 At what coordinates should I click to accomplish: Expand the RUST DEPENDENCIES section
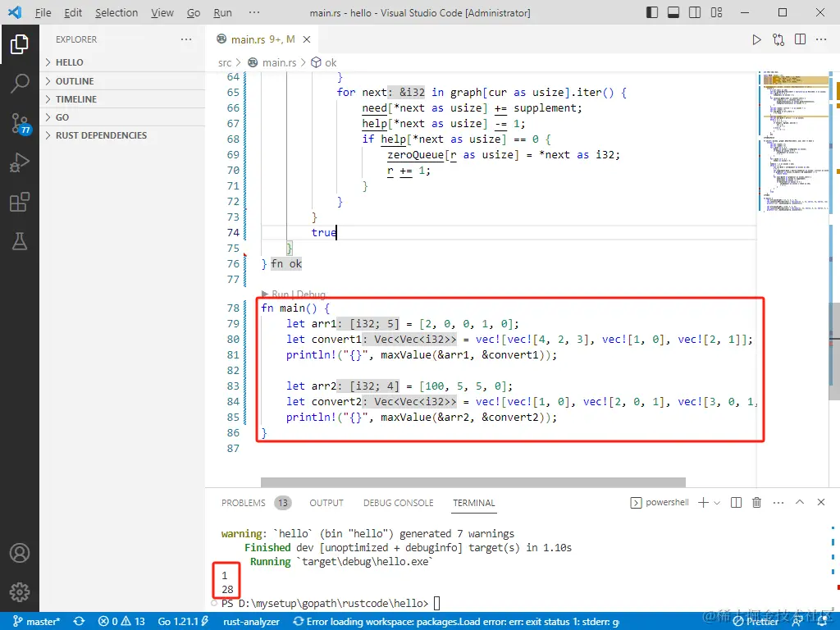(x=122, y=135)
